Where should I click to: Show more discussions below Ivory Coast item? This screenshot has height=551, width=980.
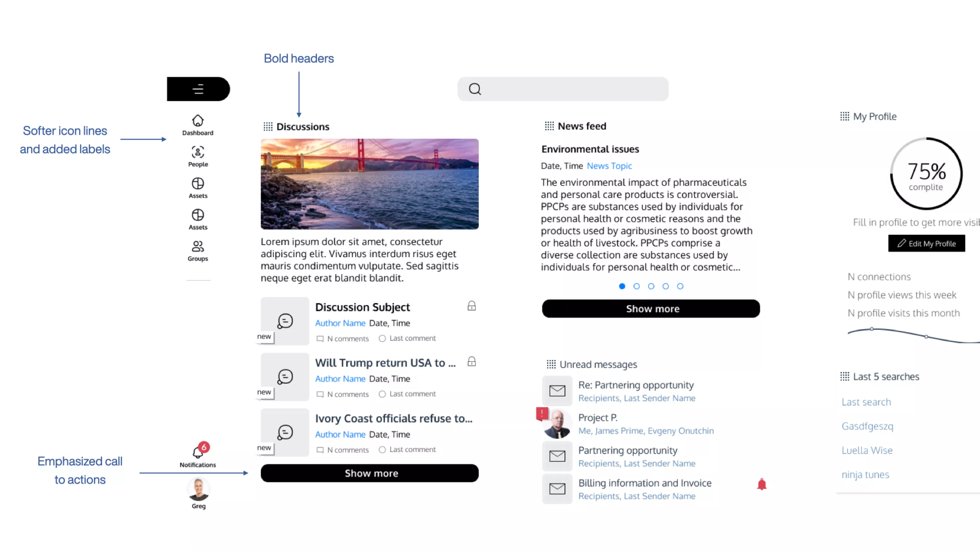(x=370, y=473)
